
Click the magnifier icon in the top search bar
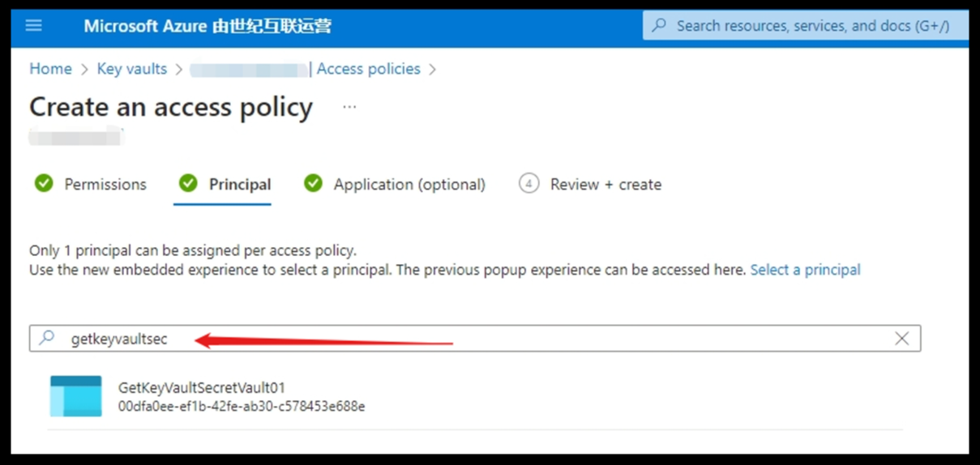660,26
